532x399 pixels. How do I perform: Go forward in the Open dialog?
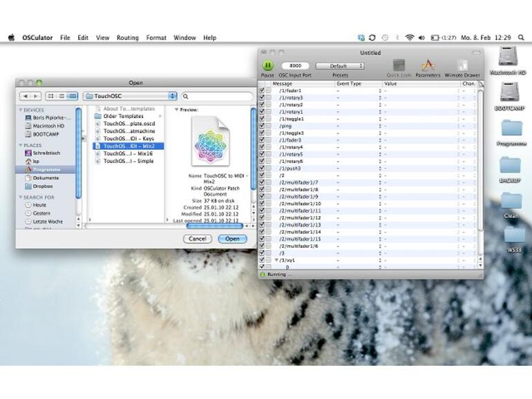pyautogui.click(x=36, y=96)
